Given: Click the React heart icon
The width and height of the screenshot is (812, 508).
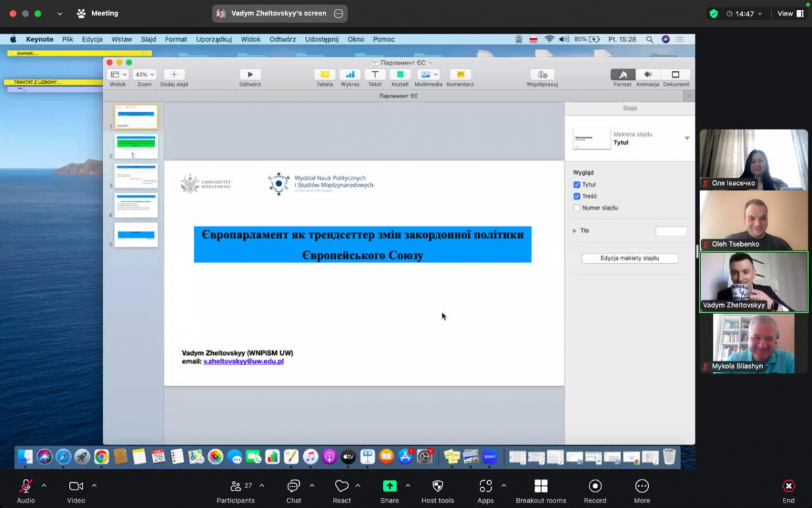Looking at the screenshot, I should coord(342,486).
